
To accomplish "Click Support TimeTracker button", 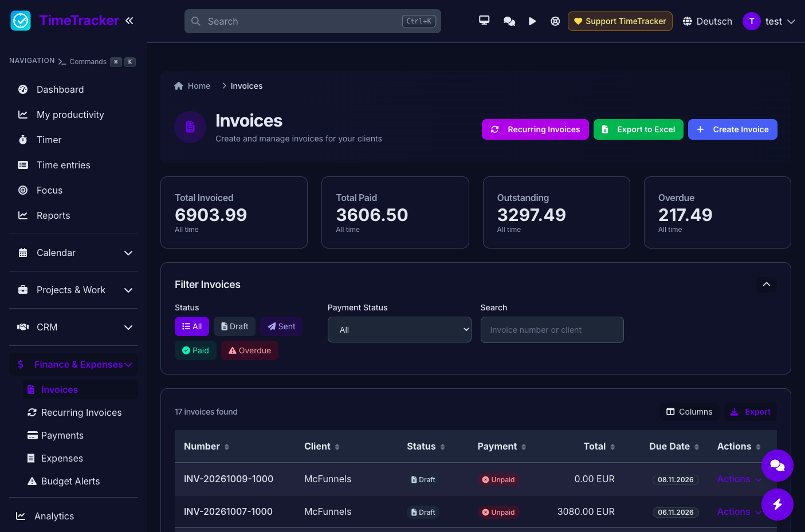I will click(620, 21).
